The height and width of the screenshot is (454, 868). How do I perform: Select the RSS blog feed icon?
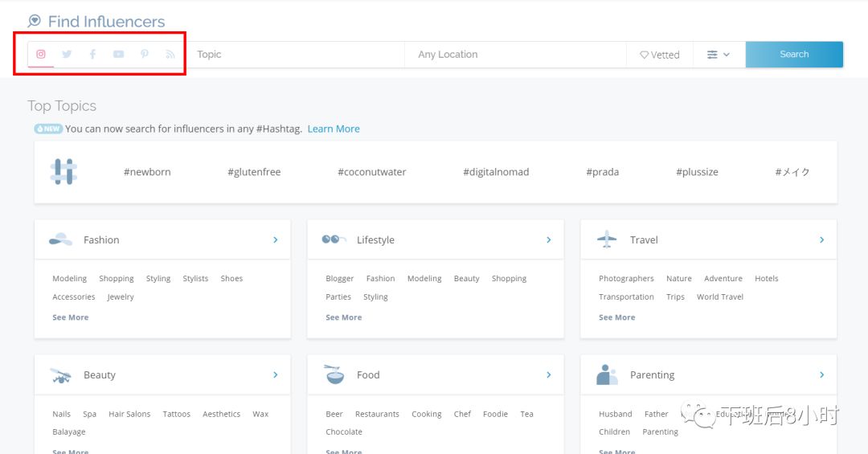pyautogui.click(x=170, y=55)
